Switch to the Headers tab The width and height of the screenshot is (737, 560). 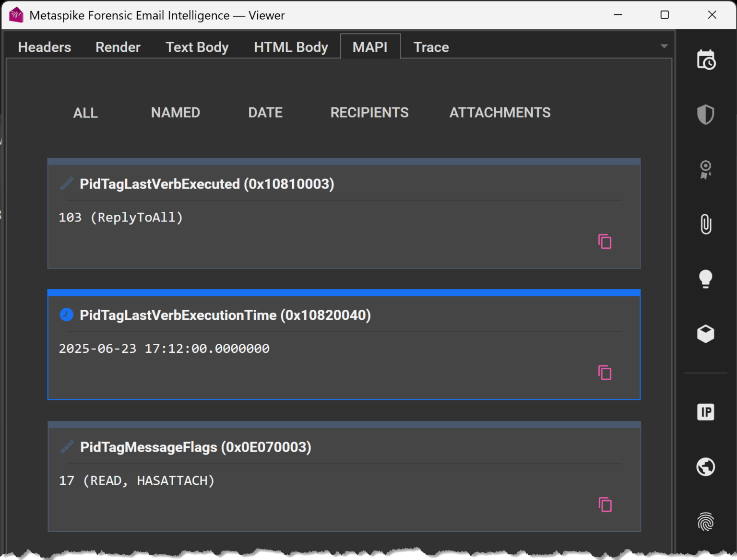(45, 47)
